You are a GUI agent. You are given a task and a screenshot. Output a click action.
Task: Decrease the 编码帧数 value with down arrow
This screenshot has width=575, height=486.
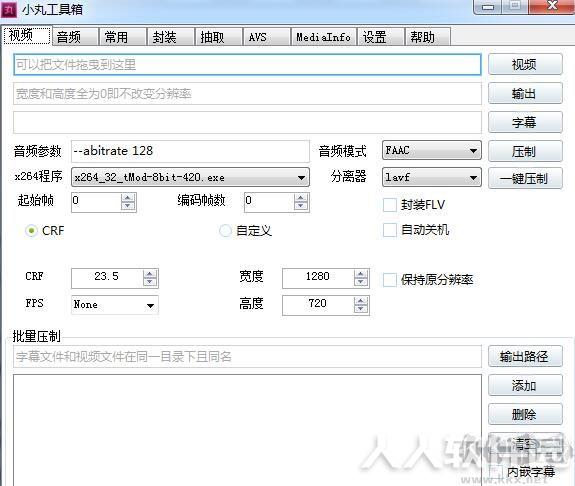click(x=301, y=206)
